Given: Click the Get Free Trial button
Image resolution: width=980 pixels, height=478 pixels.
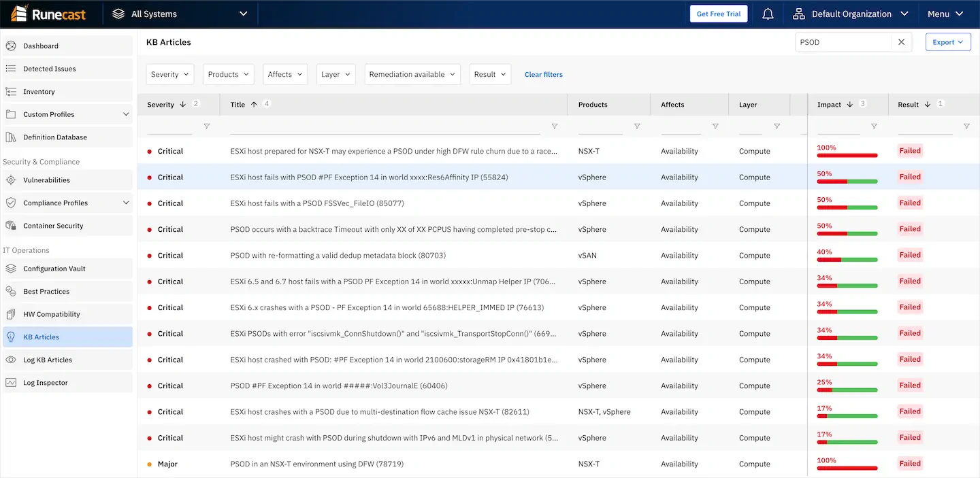Looking at the screenshot, I should pyautogui.click(x=719, y=14).
